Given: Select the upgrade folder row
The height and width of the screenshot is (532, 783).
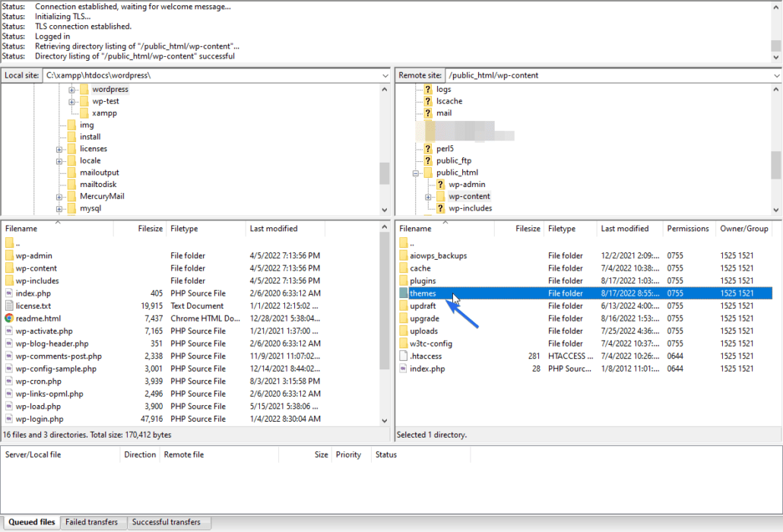Looking at the screenshot, I should click(x=585, y=318).
